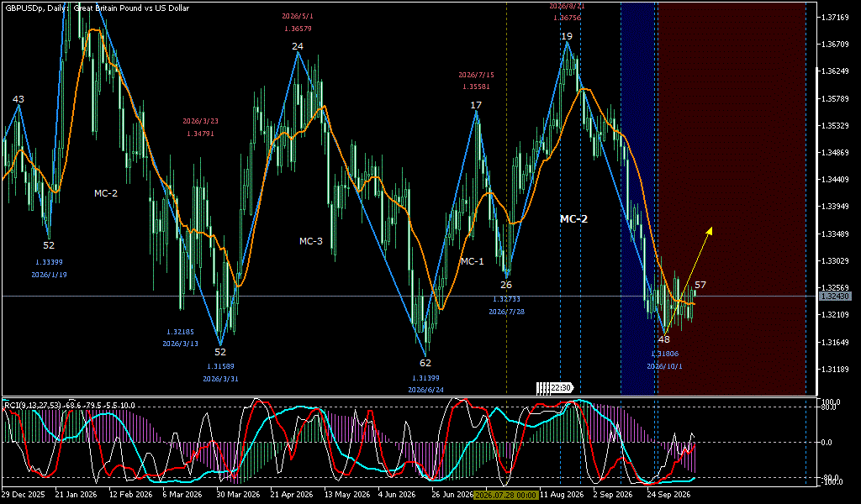This screenshot has width=861, height=504.
Task: Click the '2026/7/15' date label
Action: point(476,75)
